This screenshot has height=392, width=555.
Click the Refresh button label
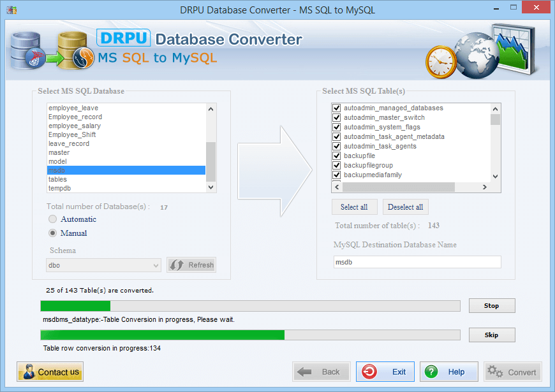(x=201, y=265)
